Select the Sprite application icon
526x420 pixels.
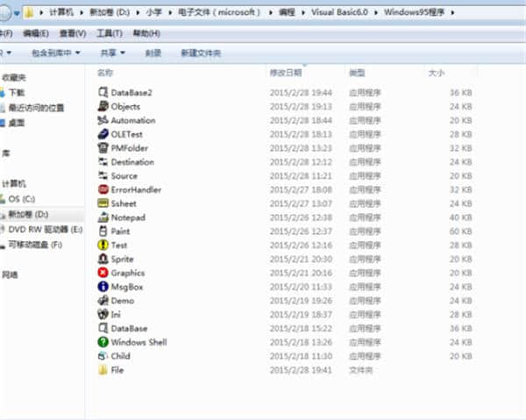(x=103, y=260)
